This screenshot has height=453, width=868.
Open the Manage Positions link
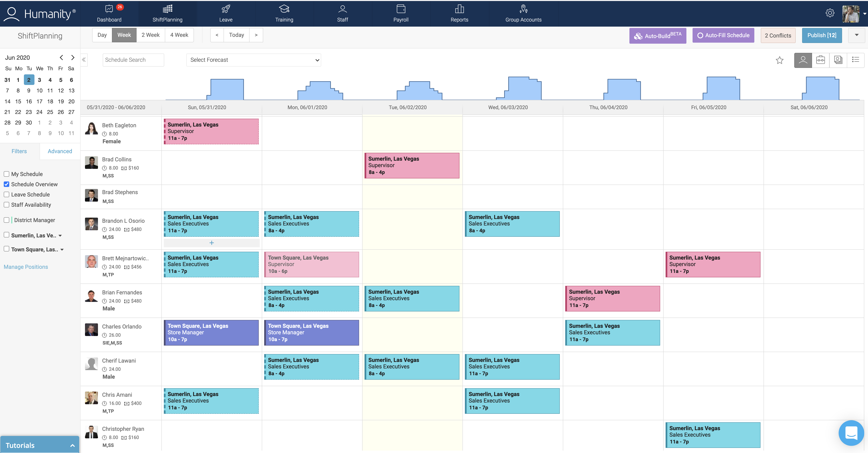[x=26, y=267]
